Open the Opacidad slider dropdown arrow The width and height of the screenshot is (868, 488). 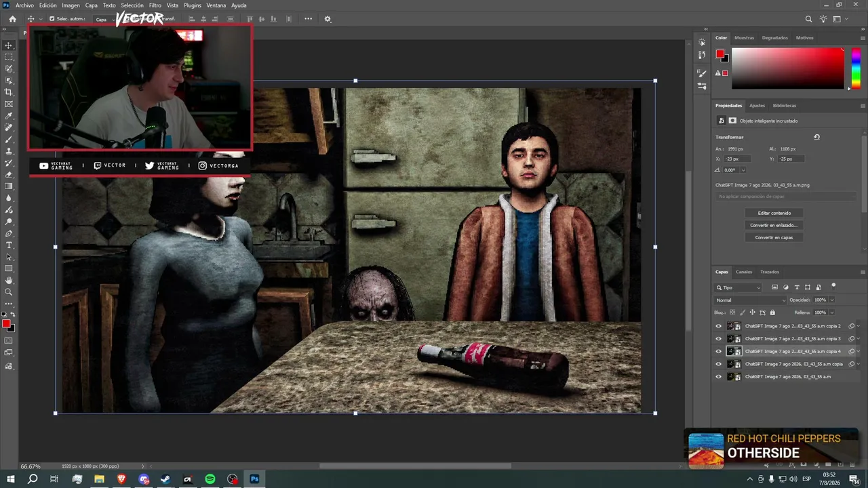[832, 300]
